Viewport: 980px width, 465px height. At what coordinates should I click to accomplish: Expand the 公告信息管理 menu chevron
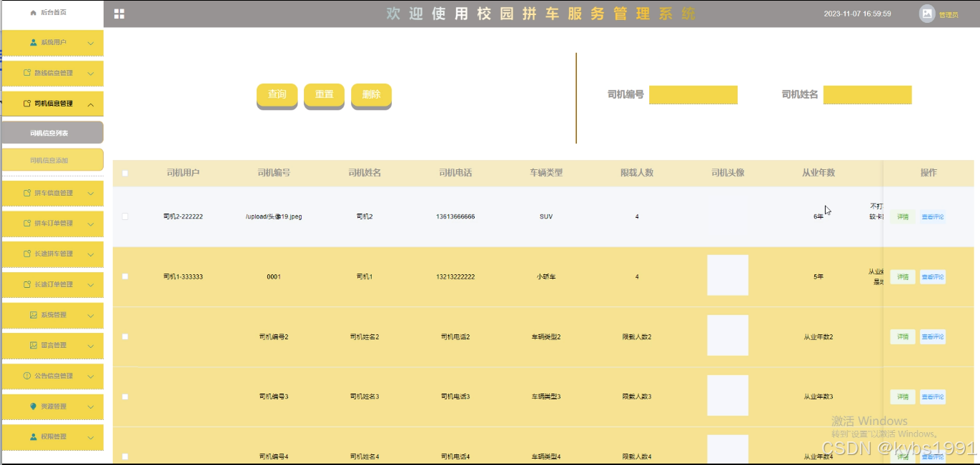(91, 376)
